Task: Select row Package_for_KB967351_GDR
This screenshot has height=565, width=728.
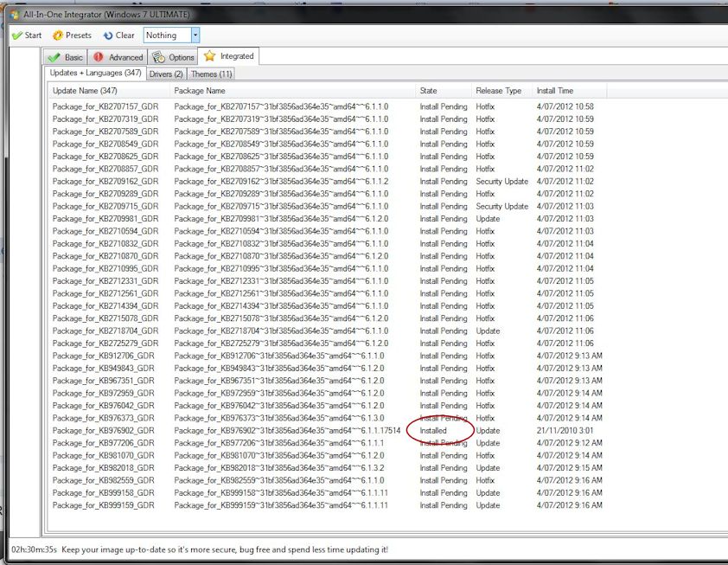Action: pyautogui.click(x=328, y=381)
